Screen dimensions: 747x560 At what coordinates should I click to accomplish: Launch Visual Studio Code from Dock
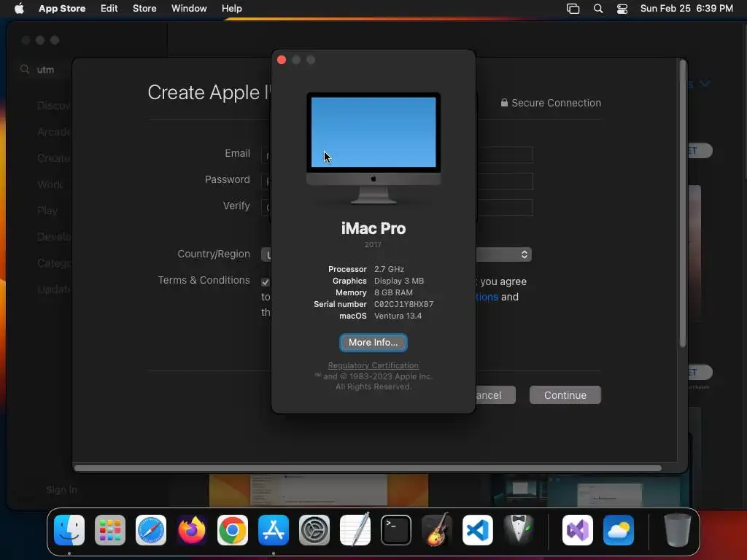click(x=478, y=530)
